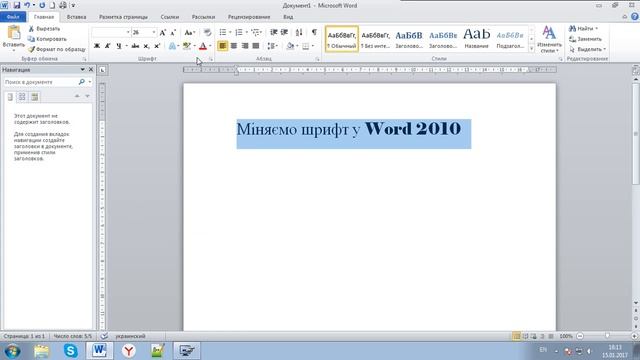Toggle underline (Ч) formatting
Image resolution: width=640 pixels, height=360 pixels.
(x=118, y=46)
